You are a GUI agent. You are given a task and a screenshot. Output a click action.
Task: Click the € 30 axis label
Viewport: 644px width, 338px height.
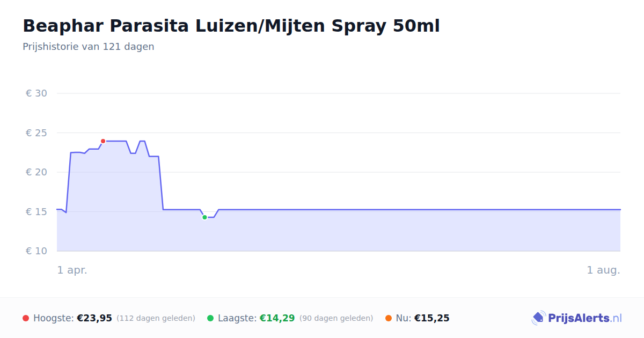(x=36, y=93)
